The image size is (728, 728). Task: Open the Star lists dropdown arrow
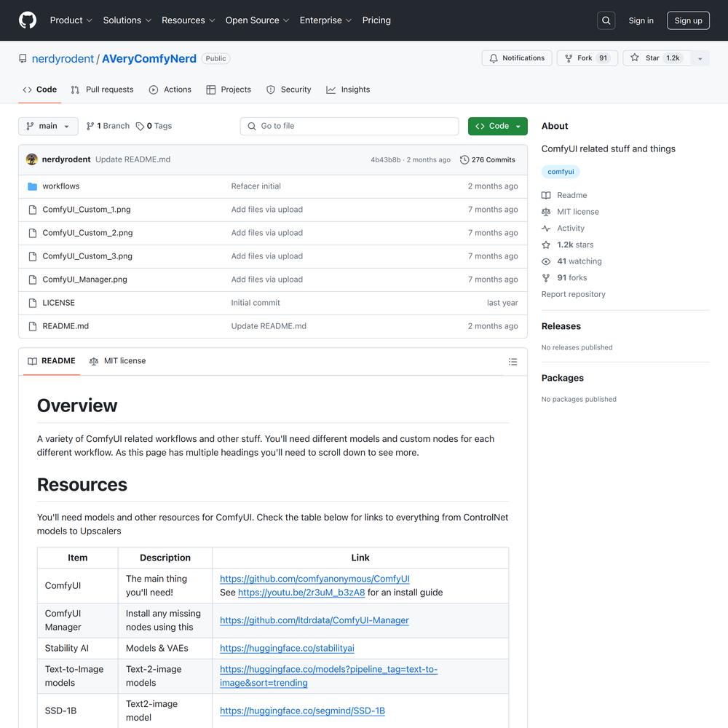[700, 58]
